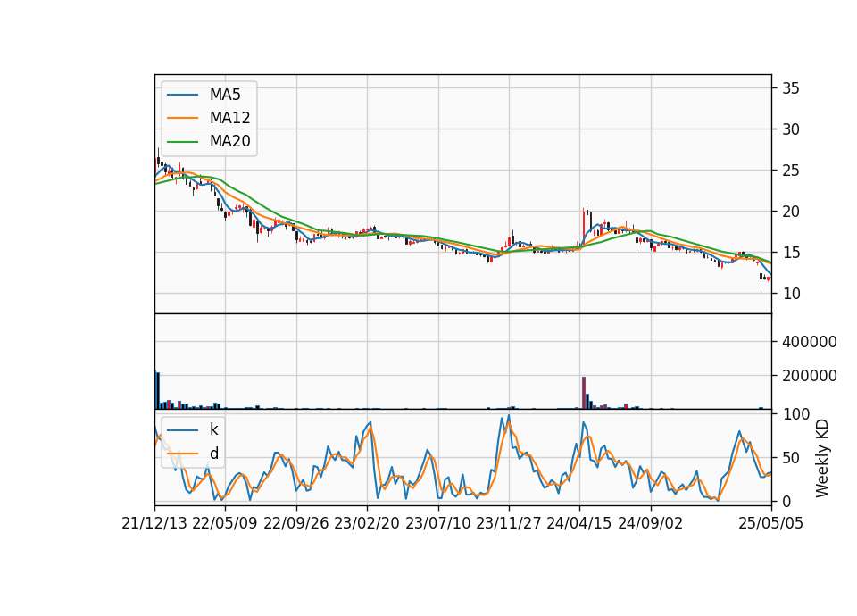Click the 23/02/20 date tick label

coord(367,523)
